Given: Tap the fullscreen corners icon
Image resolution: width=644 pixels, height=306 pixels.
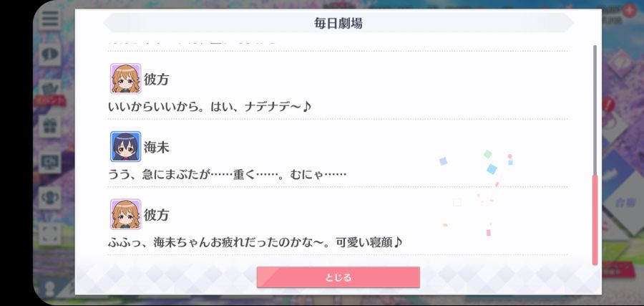Looking at the screenshot, I should 50,234.
